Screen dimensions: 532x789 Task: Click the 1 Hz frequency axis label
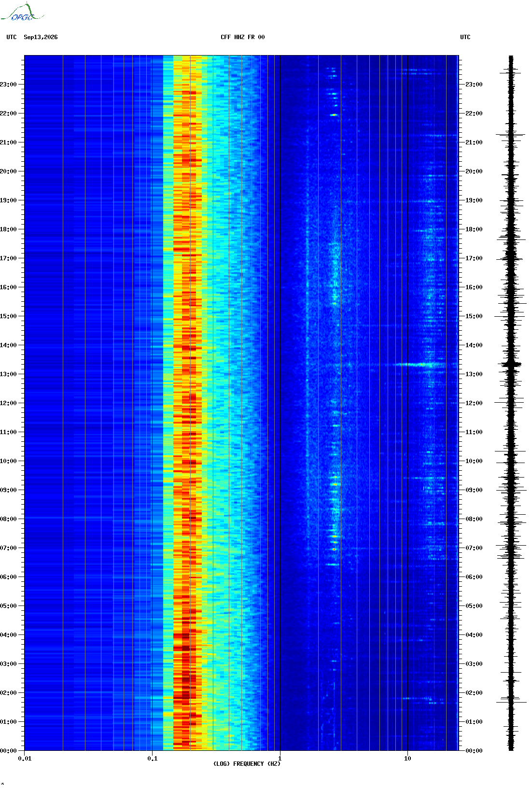point(280,759)
